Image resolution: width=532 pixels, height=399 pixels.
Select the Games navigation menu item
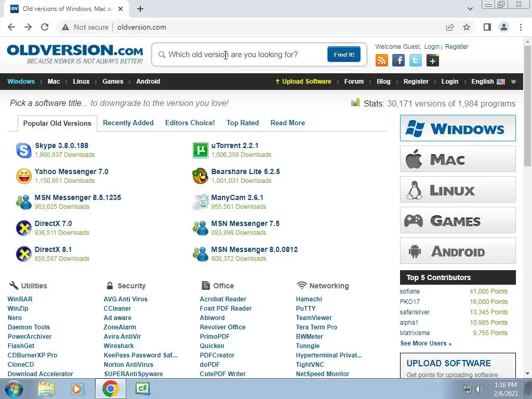click(x=113, y=82)
